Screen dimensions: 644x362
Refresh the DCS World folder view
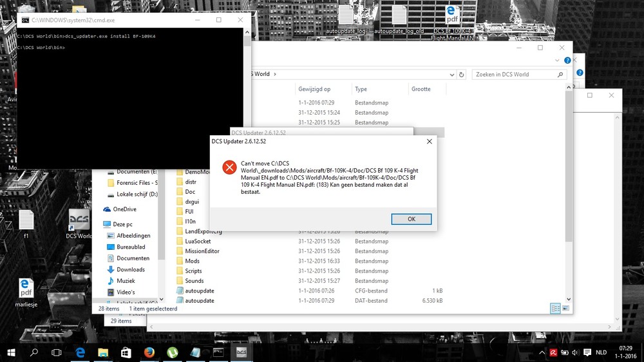point(461,75)
